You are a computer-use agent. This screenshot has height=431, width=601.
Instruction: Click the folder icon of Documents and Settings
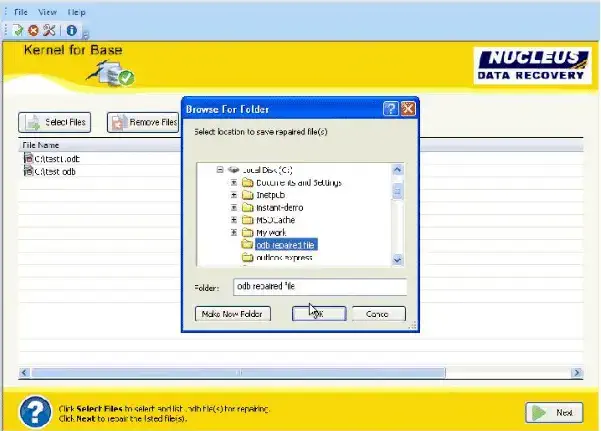tap(248, 183)
